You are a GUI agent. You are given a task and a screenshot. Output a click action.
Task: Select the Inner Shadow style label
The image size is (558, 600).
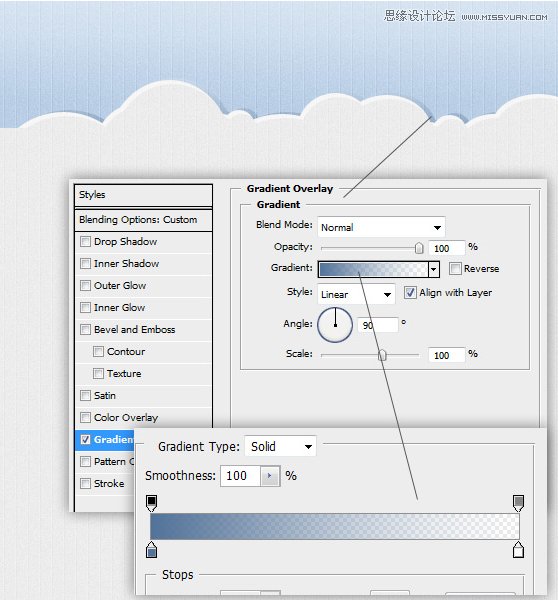coord(126,264)
